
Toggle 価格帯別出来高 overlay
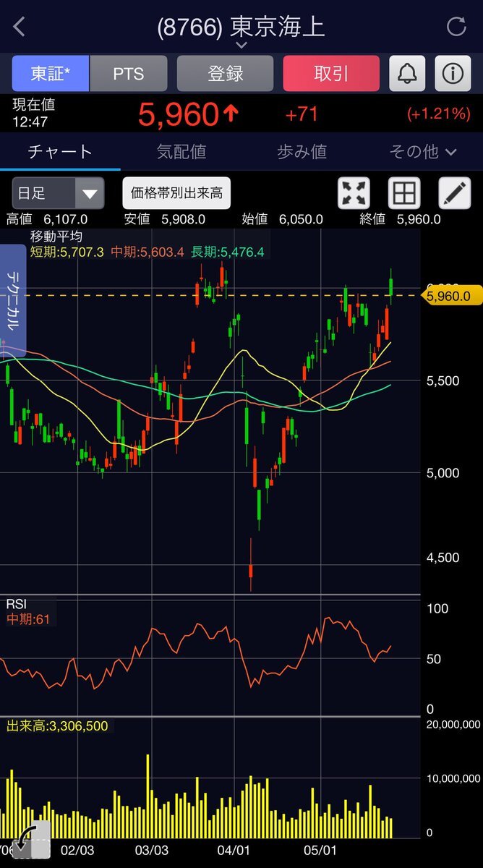click(x=176, y=193)
